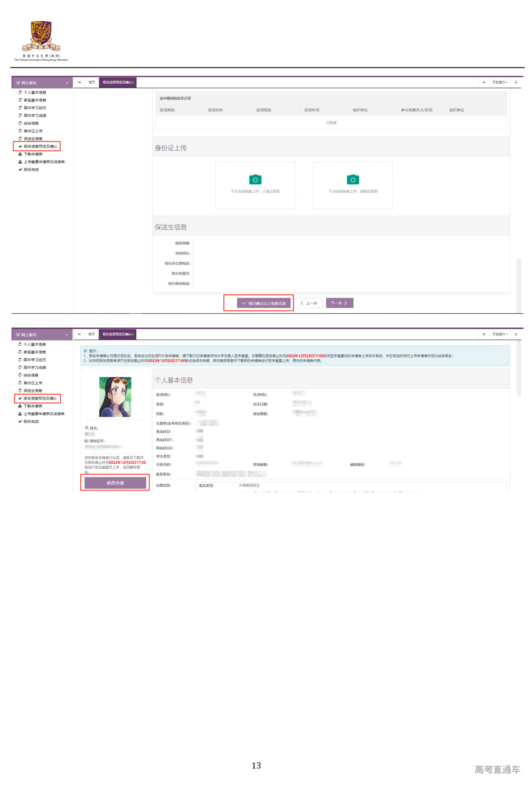
Task: Click the 修改申请 button
Action: pyautogui.click(x=115, y=483)
